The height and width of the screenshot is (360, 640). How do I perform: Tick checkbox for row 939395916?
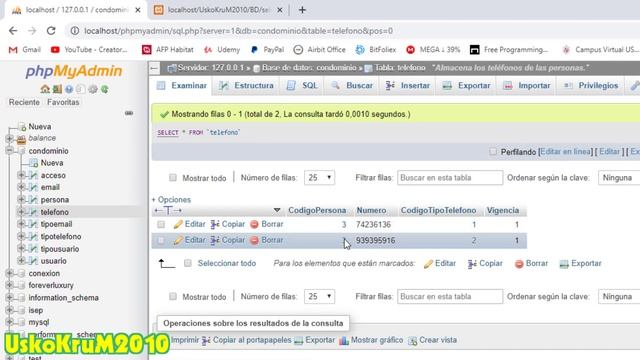pos(161,240)
